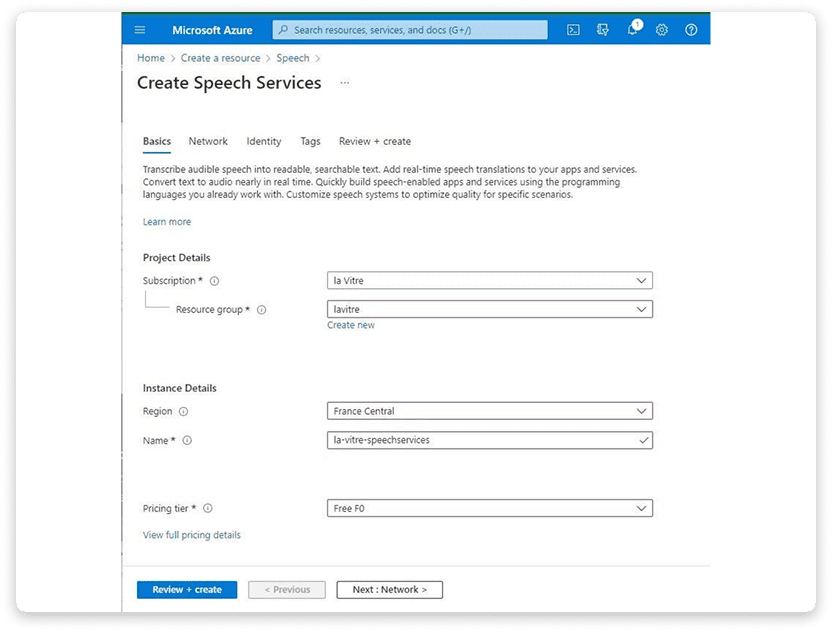832x632 pixels.
Task: Show info tooltip for Subscription
Action: click(x=214, y=281)
